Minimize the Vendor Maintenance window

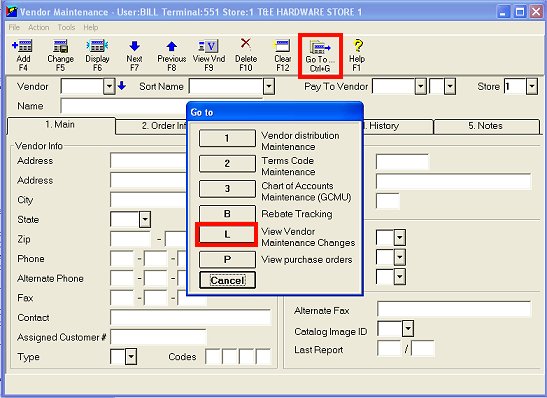pyautogui.click(x=503, y=12)
